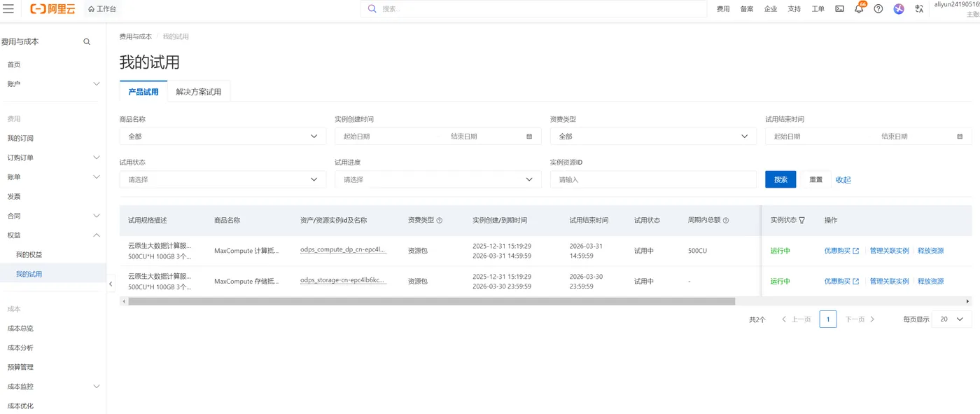Expand the 成本监控 sidebar section
980x414 pixels.
pos(53,387)
